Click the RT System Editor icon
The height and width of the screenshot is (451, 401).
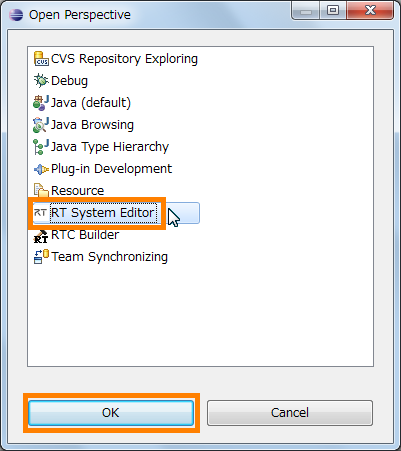tap(40, 213)
